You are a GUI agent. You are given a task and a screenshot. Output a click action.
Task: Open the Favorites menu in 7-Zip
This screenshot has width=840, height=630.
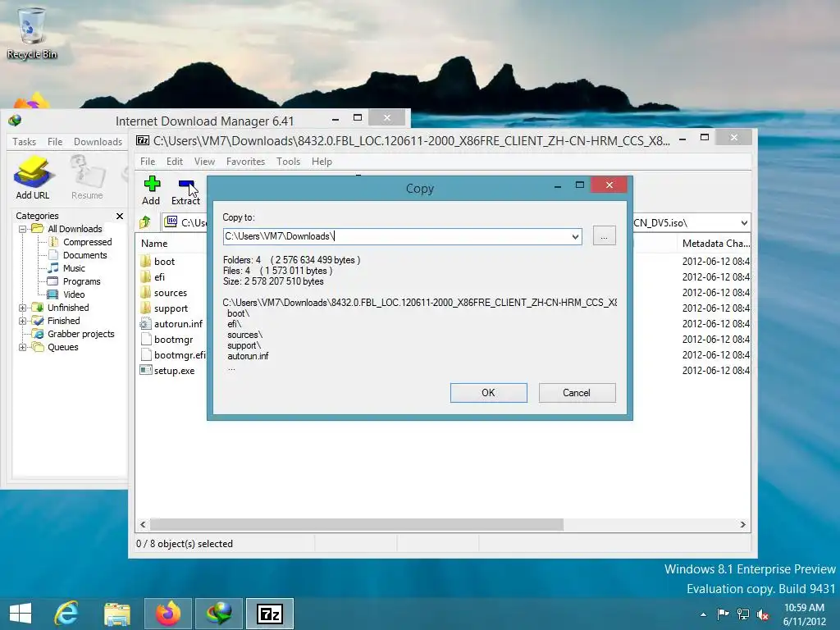(x=245, y=162)
